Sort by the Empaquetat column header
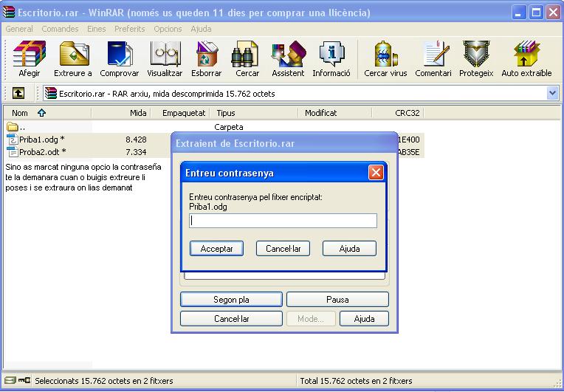The width and height of the screenshot is (564, 392). tap(180, 113)
